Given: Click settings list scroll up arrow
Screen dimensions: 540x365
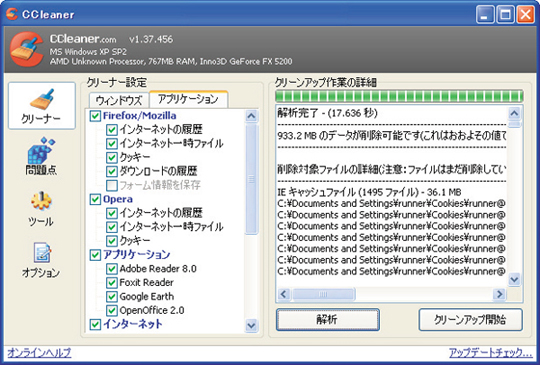Looking at the screenshot, I should 251,116.
